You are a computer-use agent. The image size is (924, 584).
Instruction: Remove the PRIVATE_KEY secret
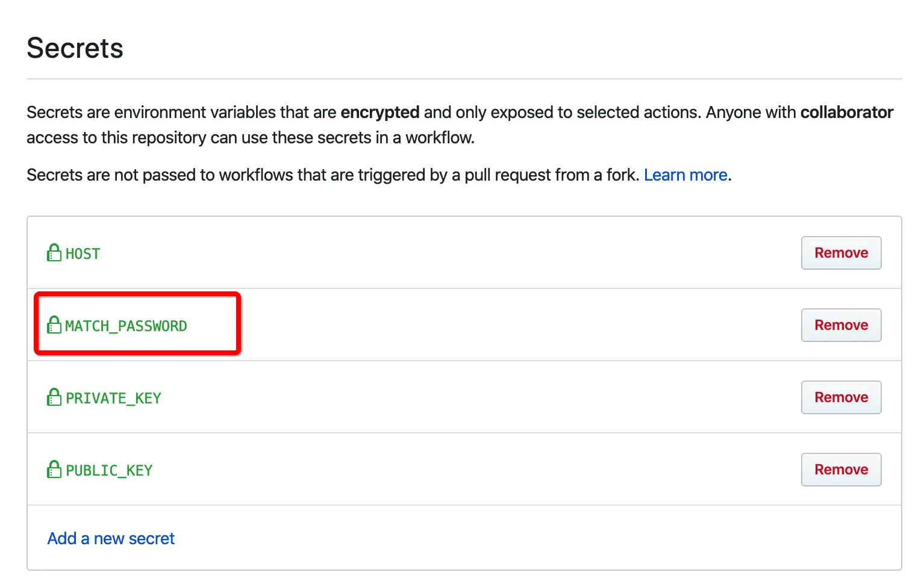841,397
